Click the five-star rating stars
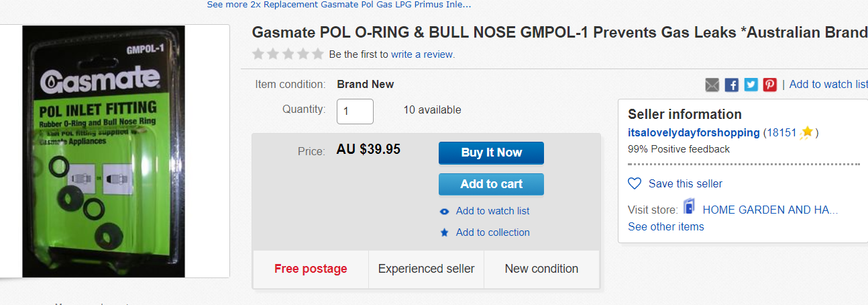 (x=288, y=54)
